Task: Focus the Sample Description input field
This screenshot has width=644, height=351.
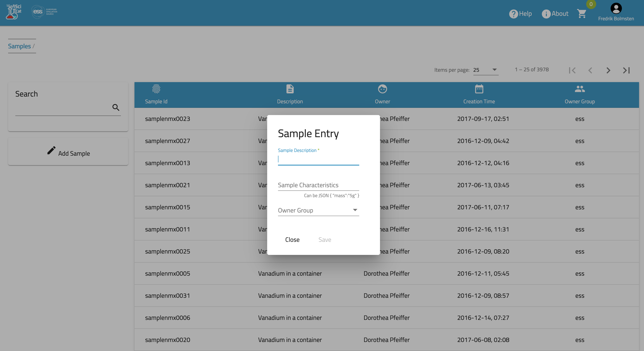Action: click(x=318, y=159)
